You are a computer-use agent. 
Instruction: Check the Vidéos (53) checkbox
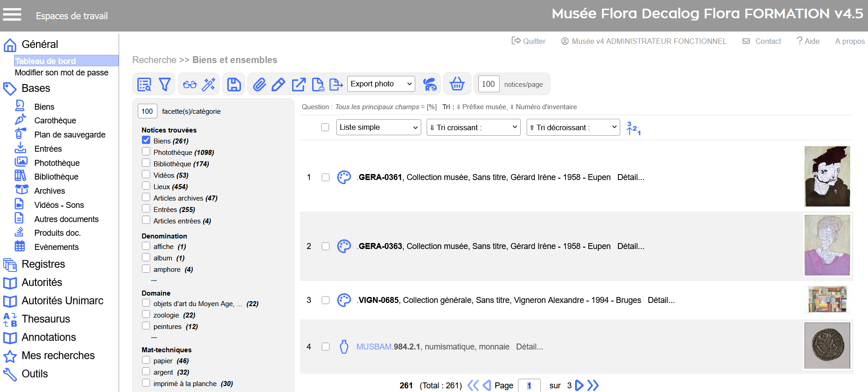pyautogui.click(x=146, y=175)
